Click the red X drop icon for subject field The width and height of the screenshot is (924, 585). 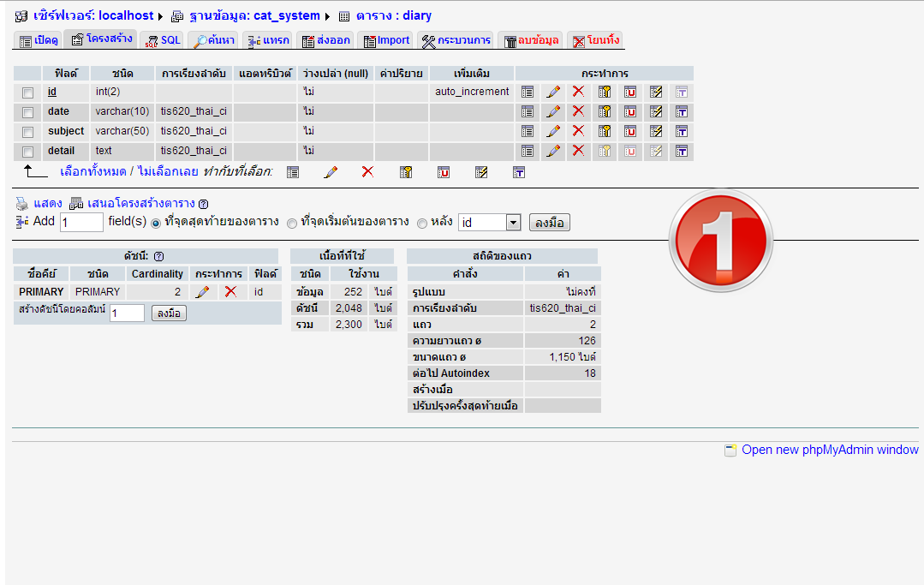coord(578,131)
